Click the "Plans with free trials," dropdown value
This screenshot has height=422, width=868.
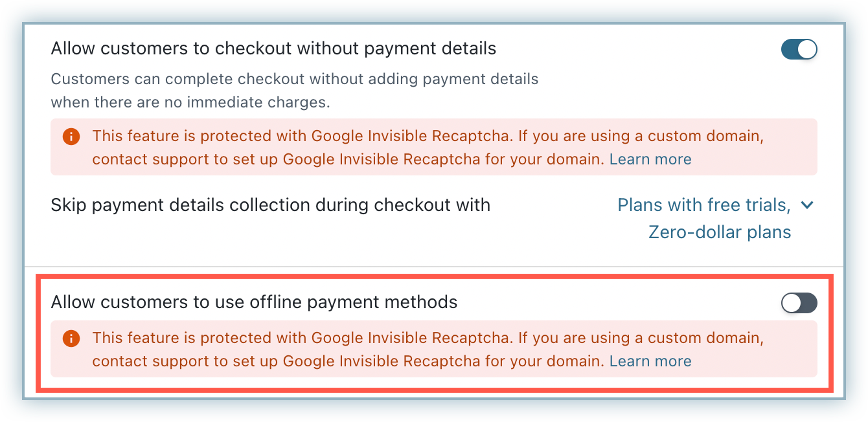[703, 205]
